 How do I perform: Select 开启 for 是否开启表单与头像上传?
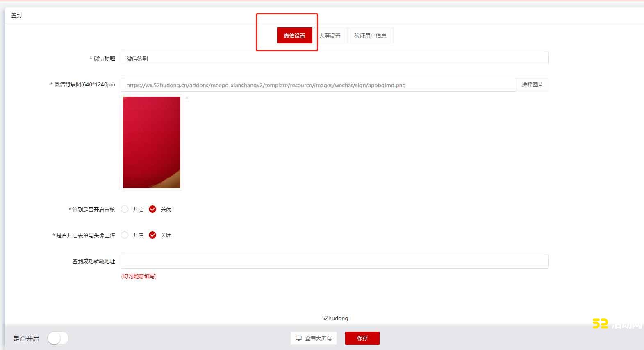pyautogui.click(x=125, y=235)
